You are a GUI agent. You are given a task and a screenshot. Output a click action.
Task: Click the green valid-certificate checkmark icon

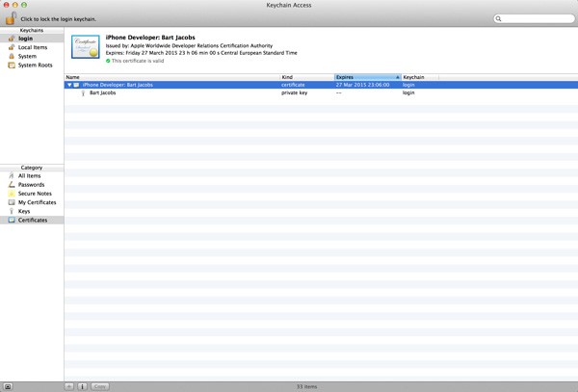pos(108,61)
